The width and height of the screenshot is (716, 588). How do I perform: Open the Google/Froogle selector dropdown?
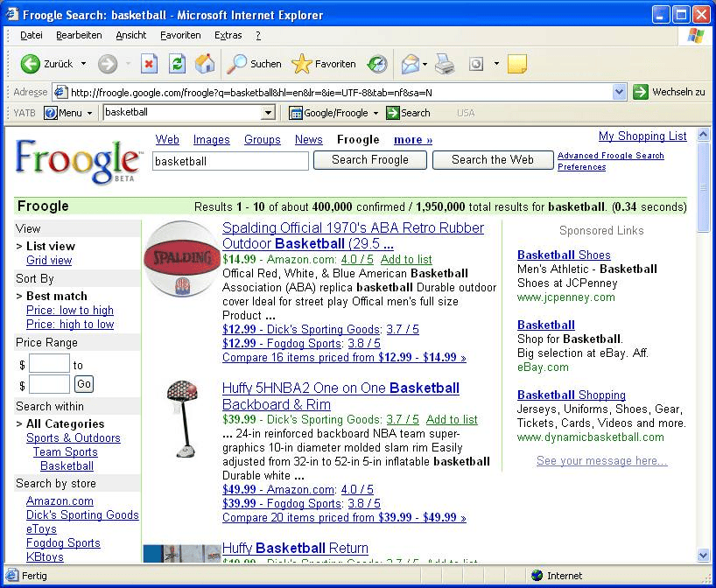coord(376,113)
